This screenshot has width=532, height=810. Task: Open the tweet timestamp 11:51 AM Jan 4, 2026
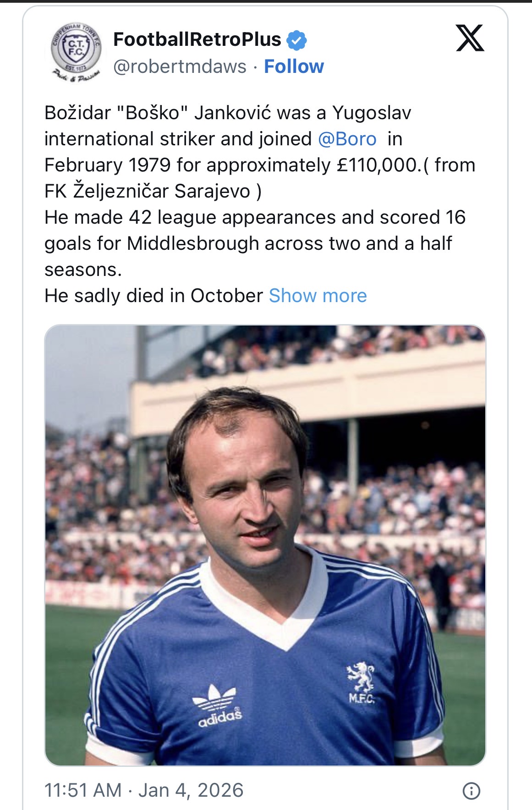point(144,790)
